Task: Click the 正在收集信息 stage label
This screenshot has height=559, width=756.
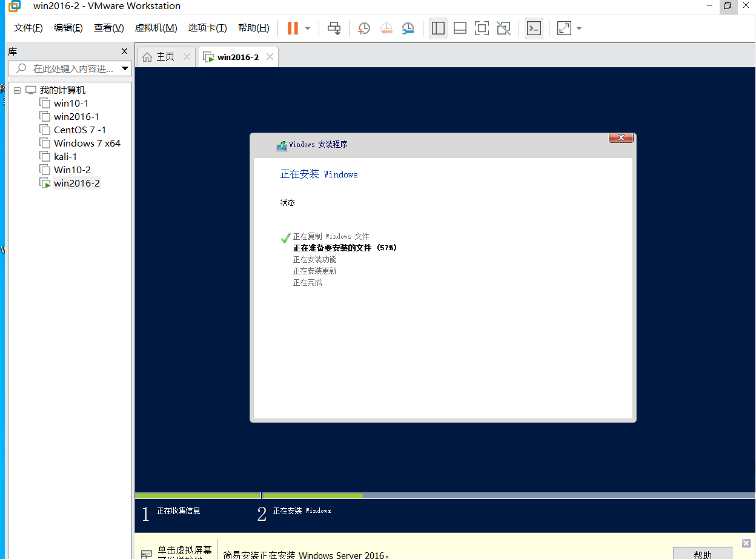Action: pyautogui.click(x=179, y=511)
